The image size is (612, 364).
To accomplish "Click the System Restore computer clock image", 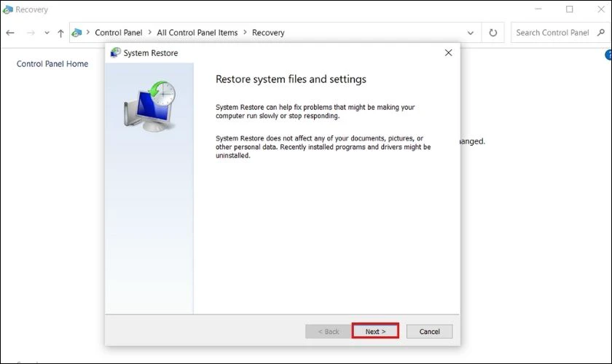I will pos(150,106).
